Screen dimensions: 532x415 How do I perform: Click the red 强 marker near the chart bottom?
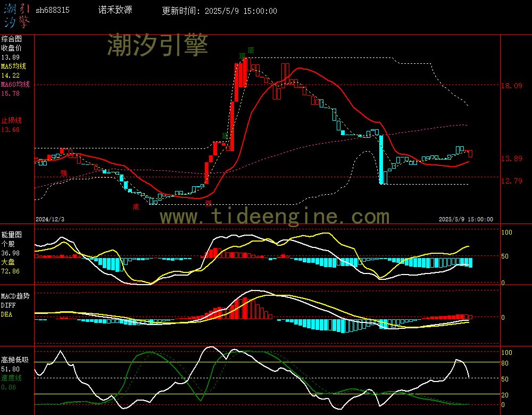209,203
